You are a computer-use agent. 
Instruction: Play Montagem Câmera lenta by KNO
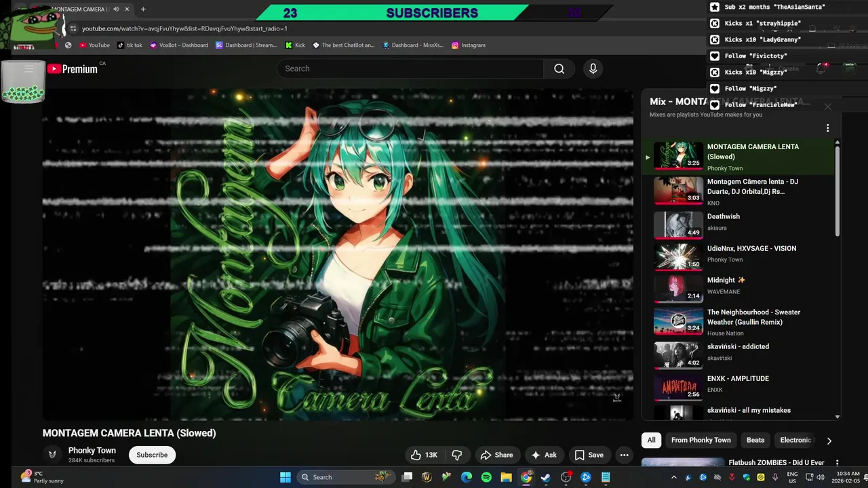[743, 191]
